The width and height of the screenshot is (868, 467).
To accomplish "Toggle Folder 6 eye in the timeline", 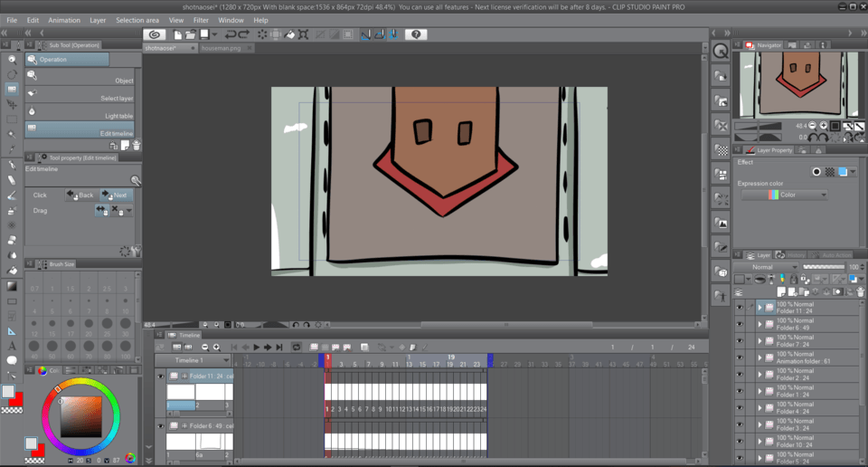I will pyautogui.click(x=161, y=426).
